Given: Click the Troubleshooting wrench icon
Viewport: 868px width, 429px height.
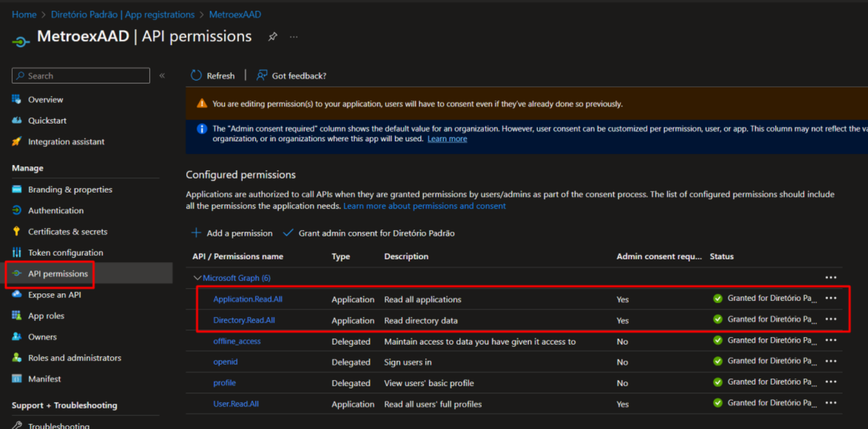Looking at the screenshot, I should coord(17,426).
